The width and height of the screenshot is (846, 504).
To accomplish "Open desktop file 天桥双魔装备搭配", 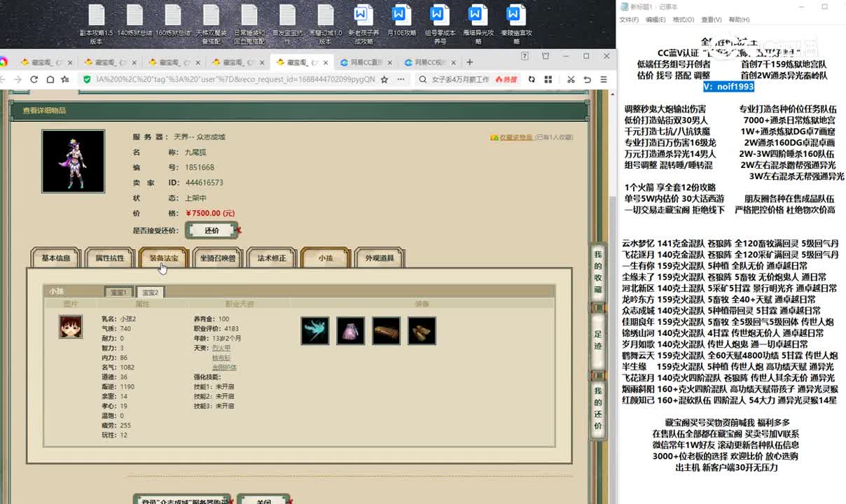I will coord(211,24).
